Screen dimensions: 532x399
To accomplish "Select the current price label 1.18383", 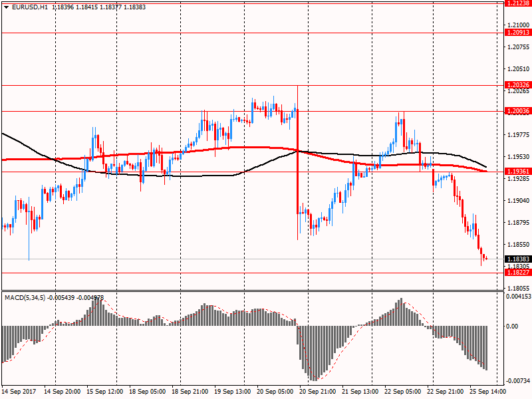I will coord(518,259).
